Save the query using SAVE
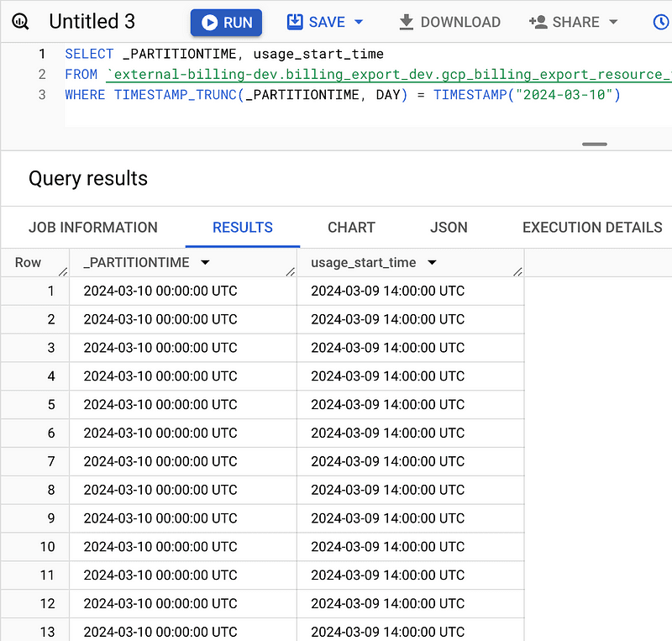The width and height of the screenshot is (672, 641). click(317, 22)
